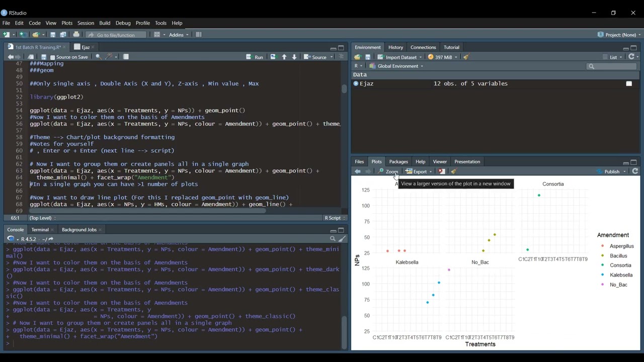
Task: Clear objects with the Environment broom
Action: point(466,57)
